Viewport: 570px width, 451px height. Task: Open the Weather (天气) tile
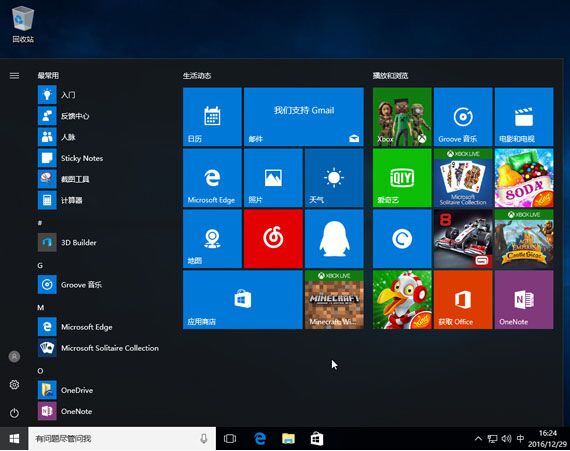coord(334,178)
